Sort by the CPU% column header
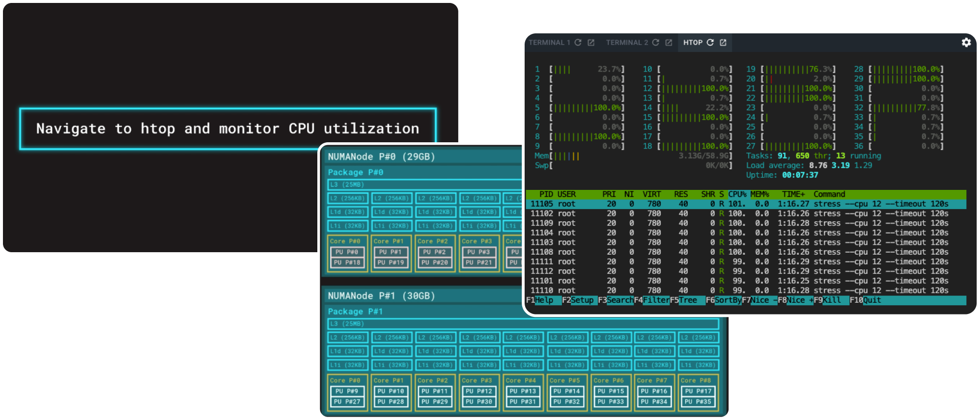980x420 pixels. (737, 194)
